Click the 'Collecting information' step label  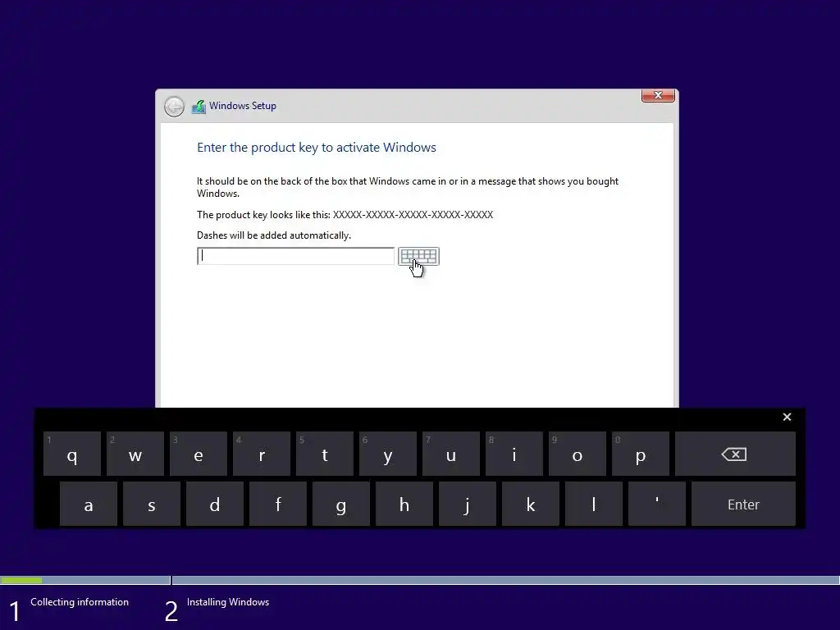(80, 601)
